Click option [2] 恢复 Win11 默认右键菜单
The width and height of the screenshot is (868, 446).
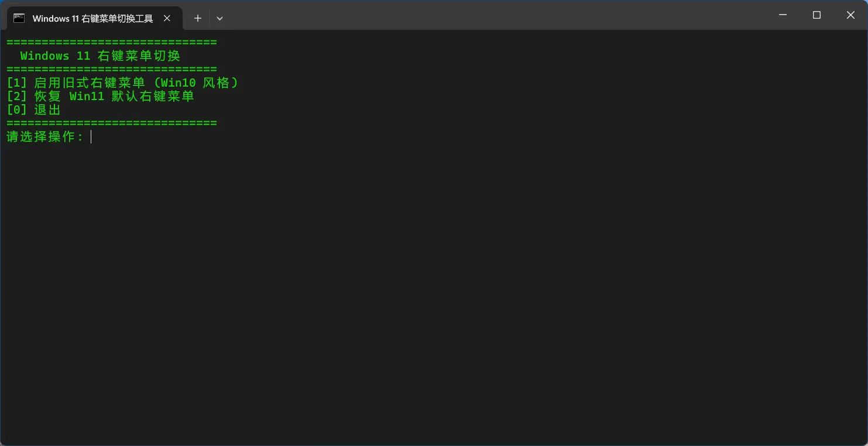100,96
